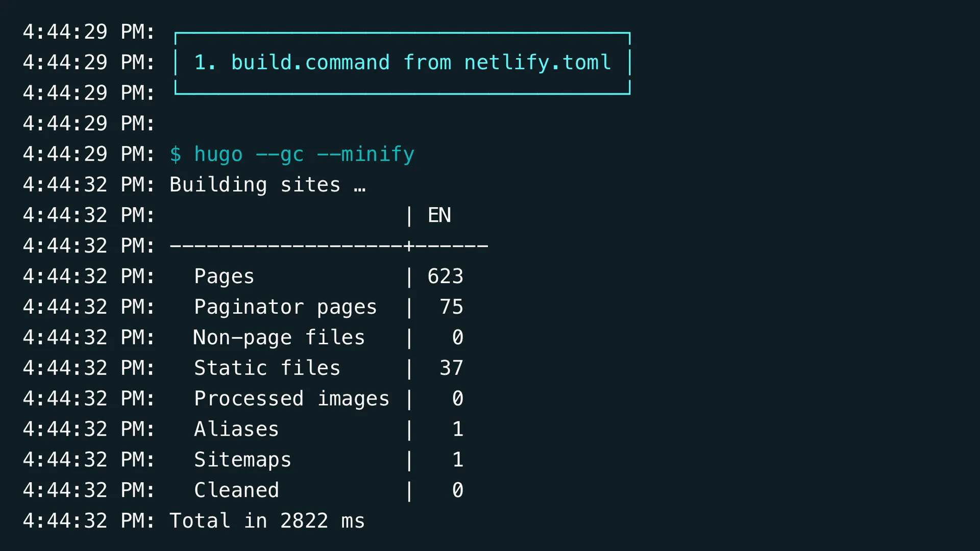Screen dimensions: 980x551
Task: Click the Static files row label
Action: 267,368
